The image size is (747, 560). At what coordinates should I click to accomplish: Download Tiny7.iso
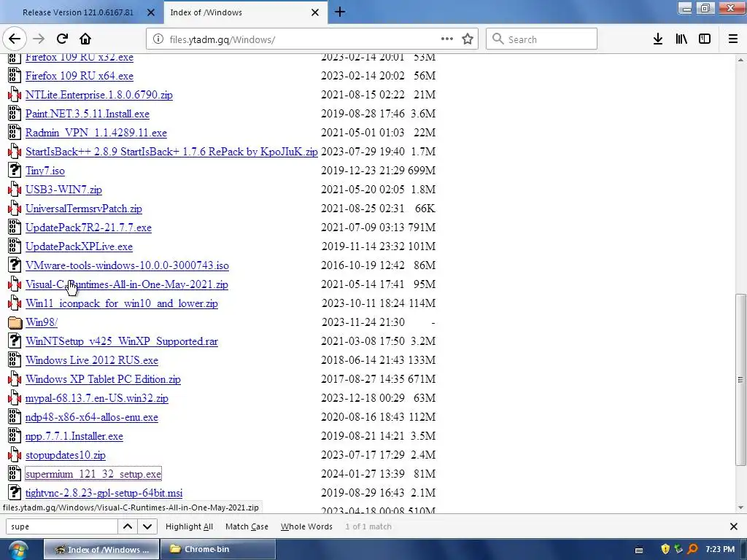coord(44,171)
